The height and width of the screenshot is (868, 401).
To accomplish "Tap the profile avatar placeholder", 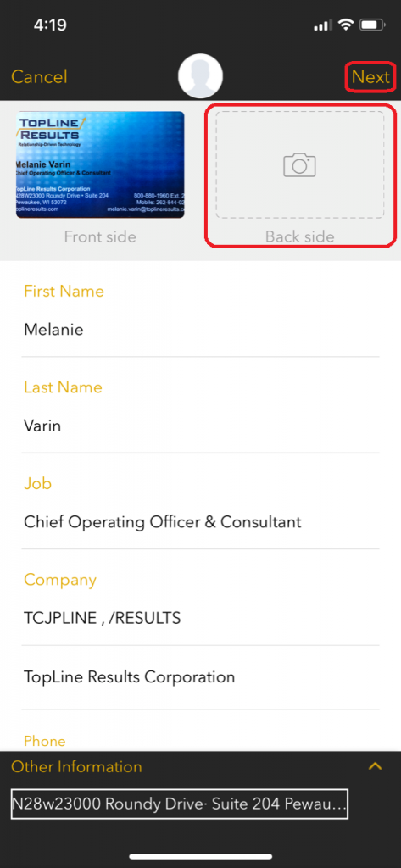I will 200,76.
